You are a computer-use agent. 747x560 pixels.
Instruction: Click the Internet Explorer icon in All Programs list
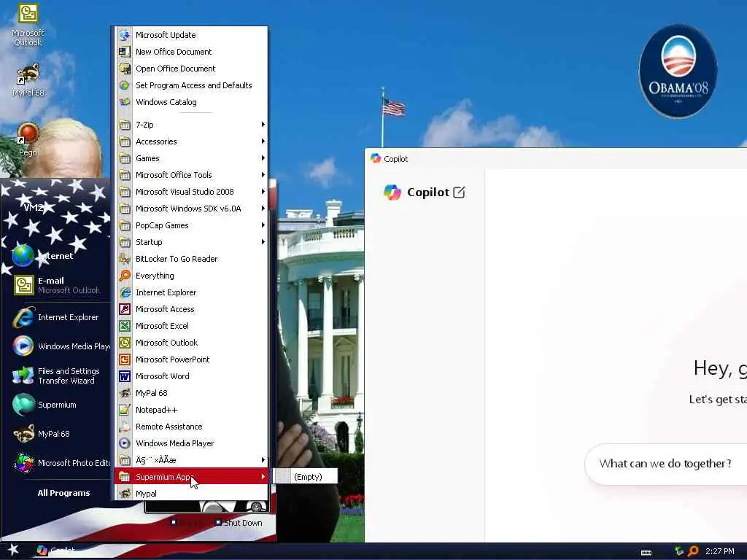click(124, 292)
